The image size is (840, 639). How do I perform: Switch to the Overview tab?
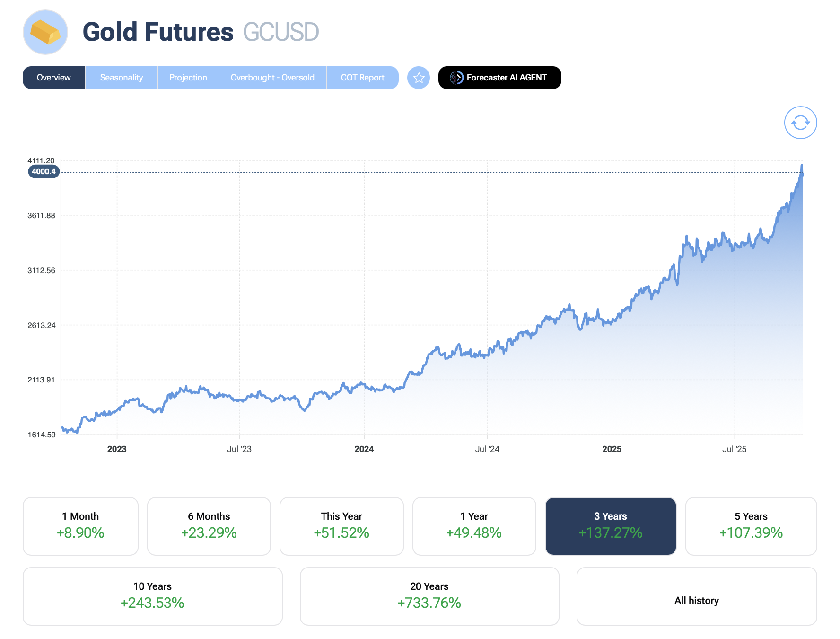point(54,78)
